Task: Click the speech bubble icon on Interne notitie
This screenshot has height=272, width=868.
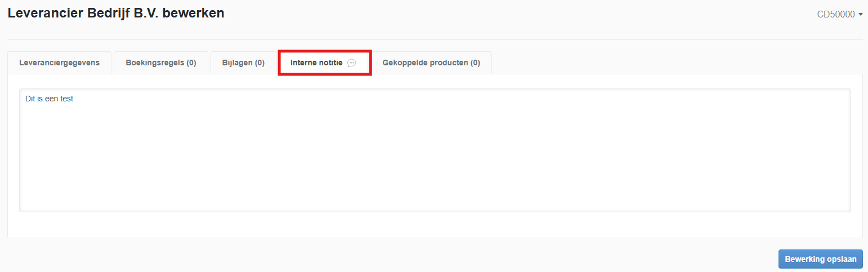Action: pyautogui.click(x=352, y=63)
